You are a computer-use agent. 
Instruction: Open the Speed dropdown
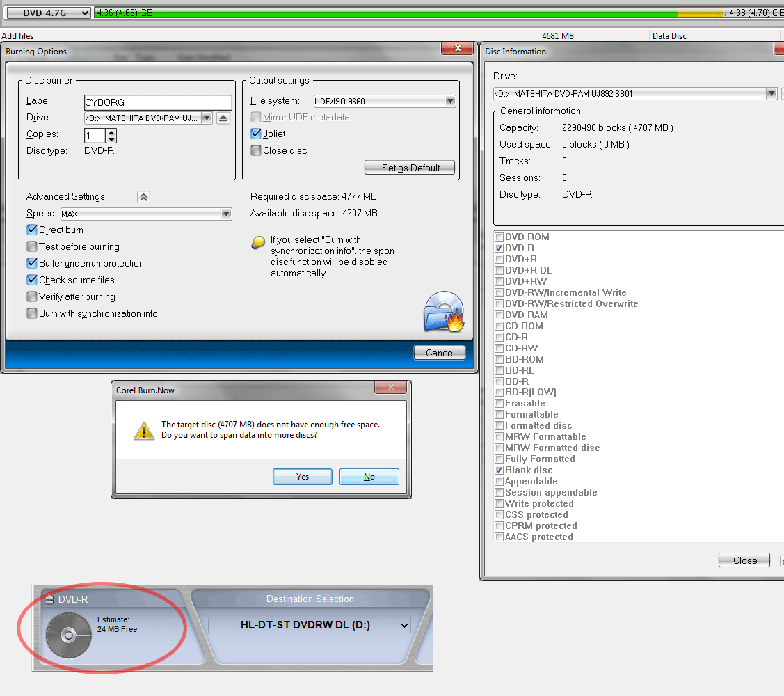coord(146,214)
